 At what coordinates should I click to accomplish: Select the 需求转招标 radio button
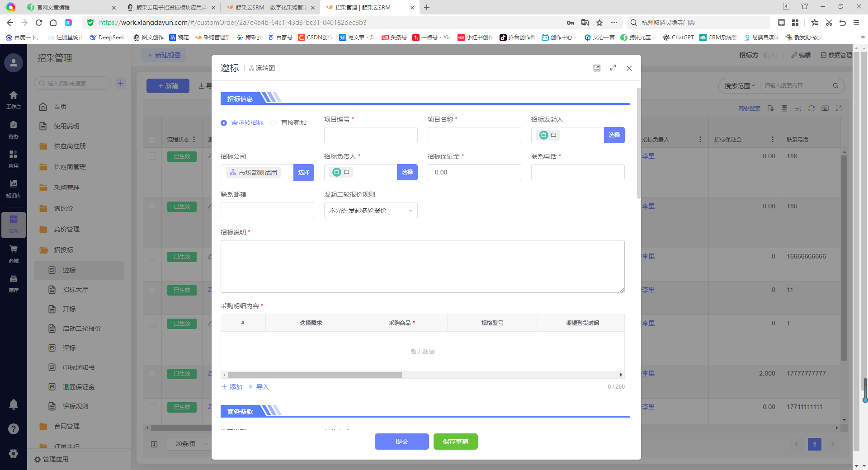click(x=224, y=123)
